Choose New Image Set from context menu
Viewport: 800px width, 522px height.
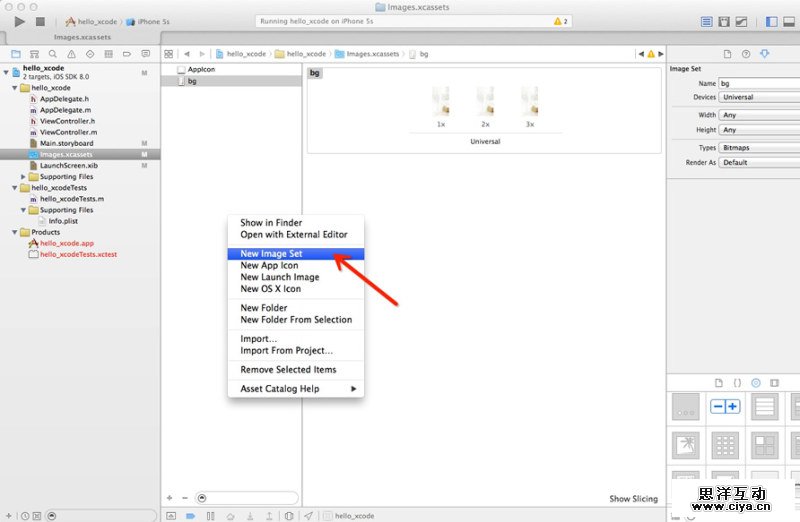click(271, 254)
